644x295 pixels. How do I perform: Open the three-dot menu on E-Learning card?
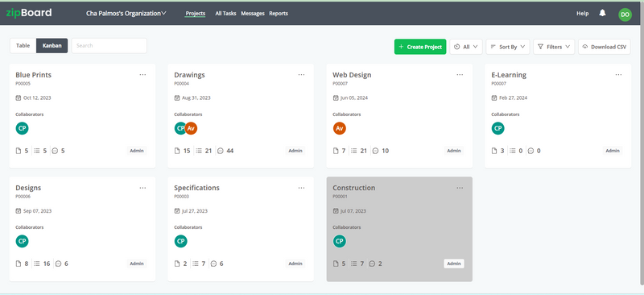tap(618, 74)
